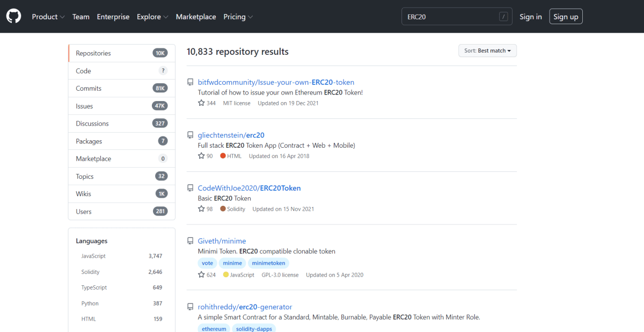Expand the Pricing menu
This screenshot has height=332, width=644.
238,17
